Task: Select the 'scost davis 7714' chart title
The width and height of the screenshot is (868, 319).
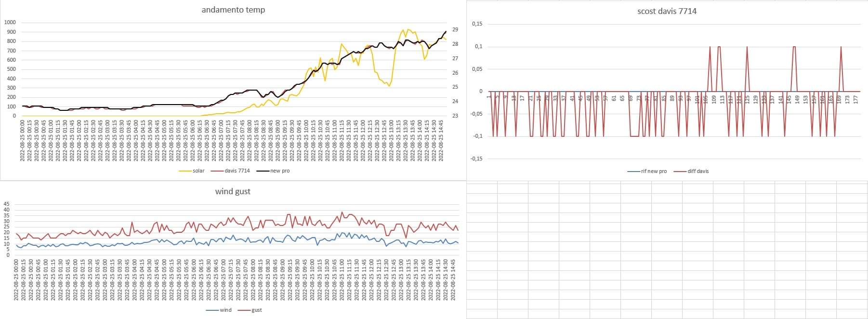Action: coord(667,11)
